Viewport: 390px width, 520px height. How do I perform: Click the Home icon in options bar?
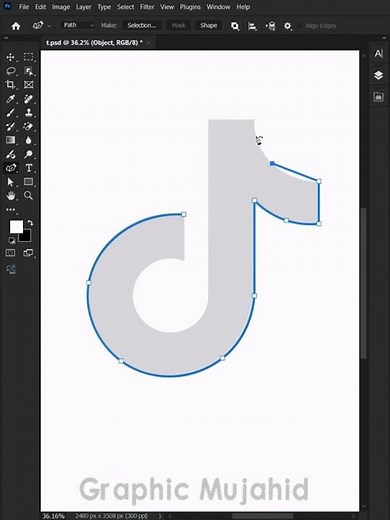(16, 26)
